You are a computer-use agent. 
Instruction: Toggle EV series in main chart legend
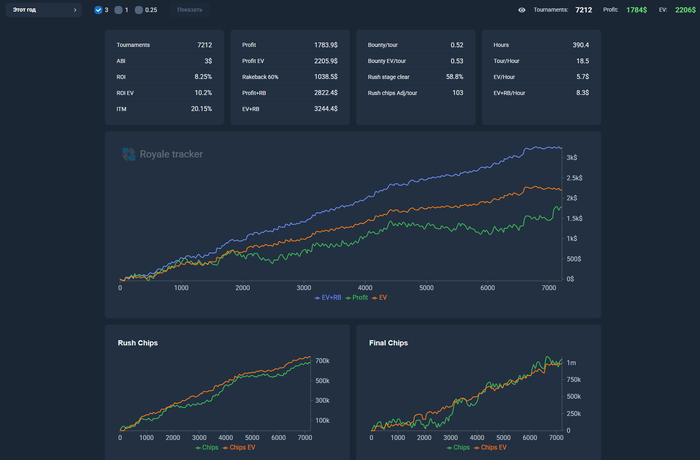(x=379, y=298)
